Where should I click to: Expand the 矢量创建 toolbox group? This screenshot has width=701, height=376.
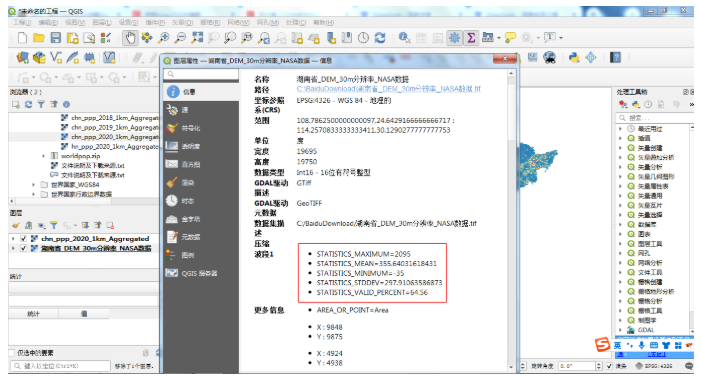pyautogui.click(x=620, y=148)
